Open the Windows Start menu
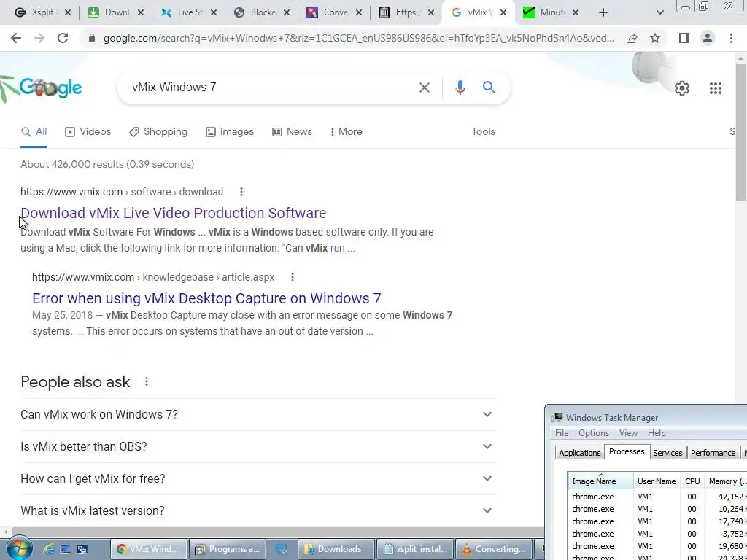Image resolution: width=747 pixels, height=560 pixels. pos(19,549)
